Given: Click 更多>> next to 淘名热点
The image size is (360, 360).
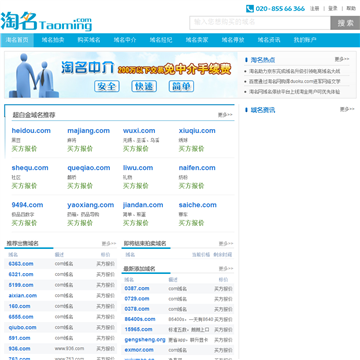Looking at the screenshot, I should click(342, 59).
